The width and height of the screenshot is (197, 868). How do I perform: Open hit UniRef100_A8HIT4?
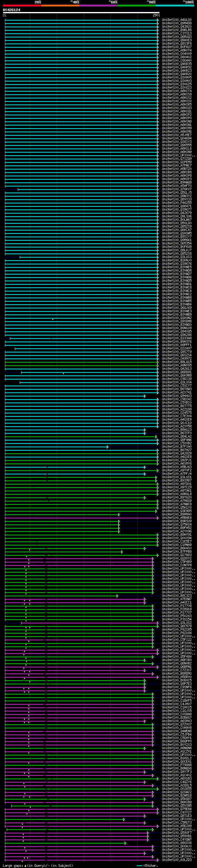pyautogui.click(x=176, y=91)
